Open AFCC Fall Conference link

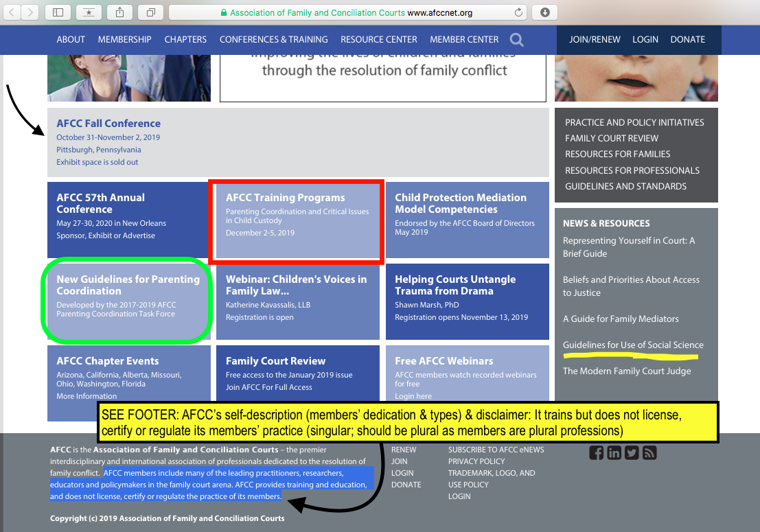pyautogui.click(x=108, y=124)
